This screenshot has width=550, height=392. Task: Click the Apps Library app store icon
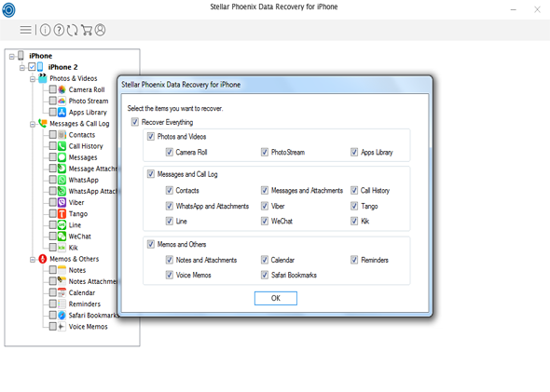click(62, 112)
